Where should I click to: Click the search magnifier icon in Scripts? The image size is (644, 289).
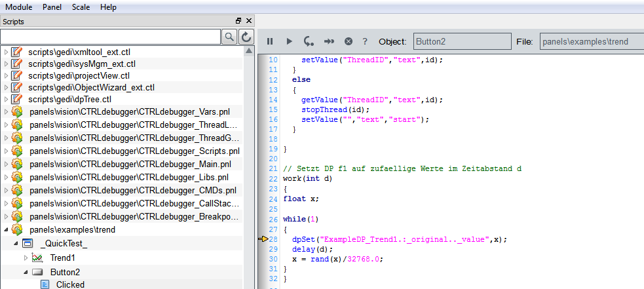click(x=229, y=37)
